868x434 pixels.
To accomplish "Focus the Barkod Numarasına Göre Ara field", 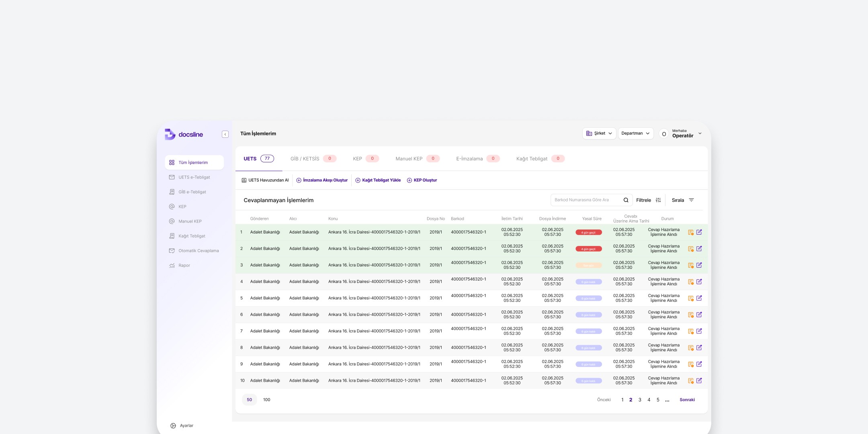I will click(x=585, y=200).
